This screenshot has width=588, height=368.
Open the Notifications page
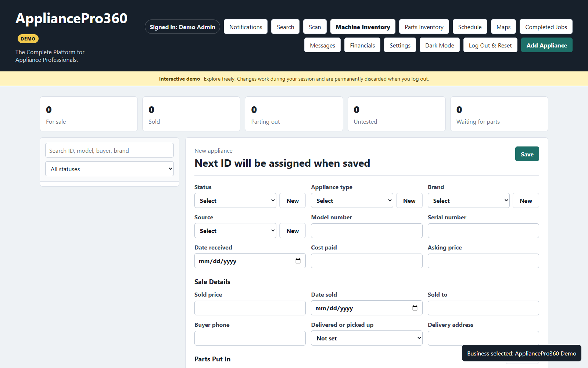click(x=246, y=26)
